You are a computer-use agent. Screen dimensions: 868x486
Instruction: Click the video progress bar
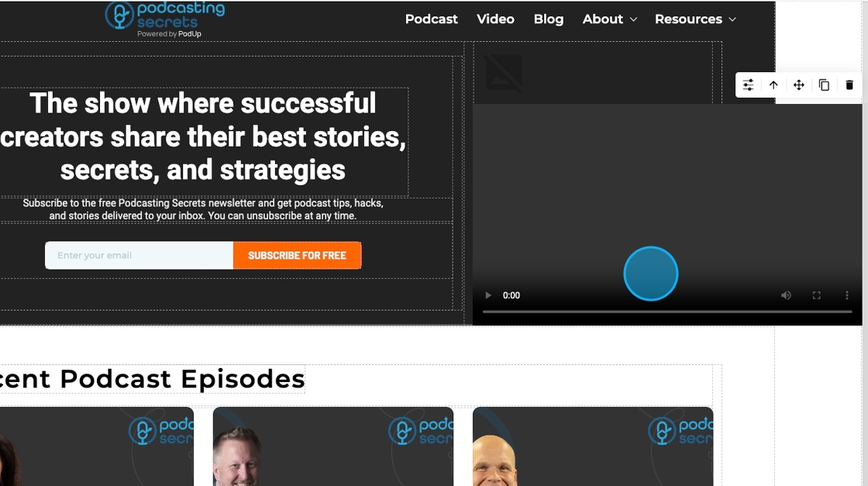coord(667,312)
